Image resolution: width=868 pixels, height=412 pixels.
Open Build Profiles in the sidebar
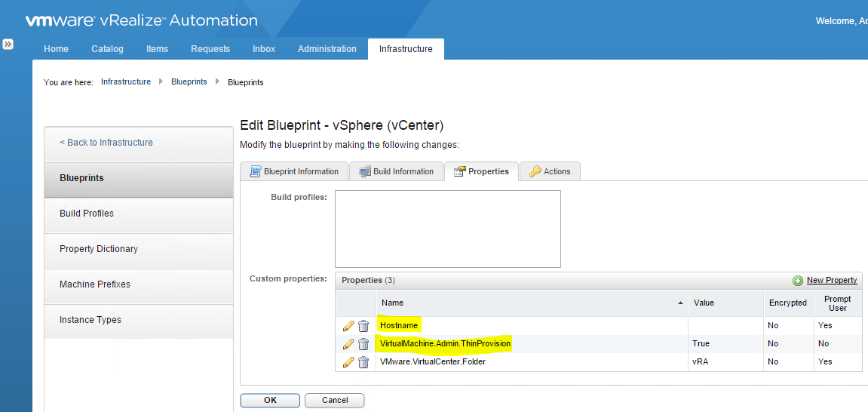(139, 214)
